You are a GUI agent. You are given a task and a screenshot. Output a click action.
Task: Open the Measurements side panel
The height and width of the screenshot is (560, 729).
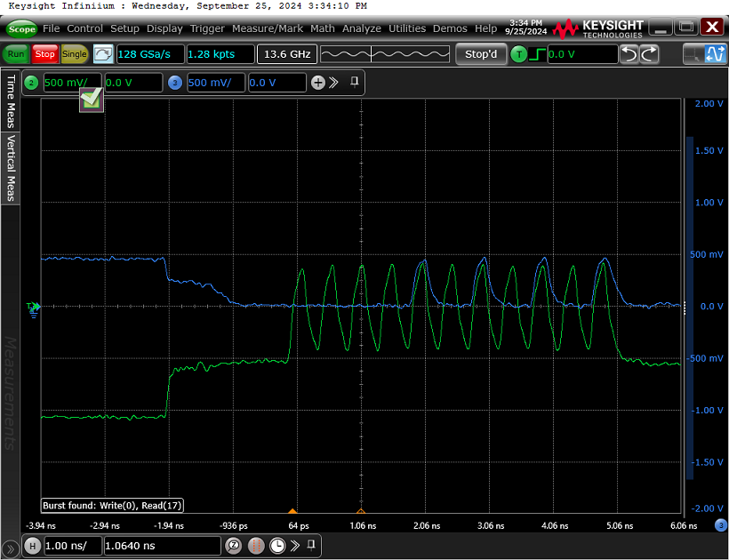tap(11, 393)
